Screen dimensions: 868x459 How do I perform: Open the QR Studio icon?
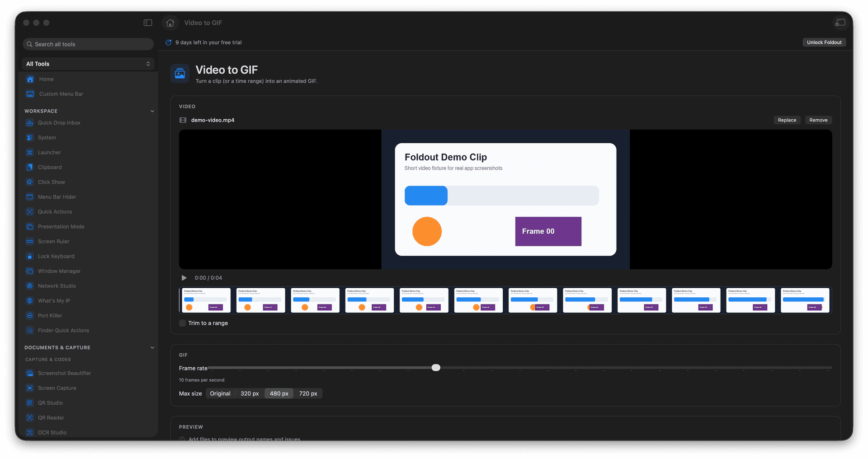click(30, 403)
